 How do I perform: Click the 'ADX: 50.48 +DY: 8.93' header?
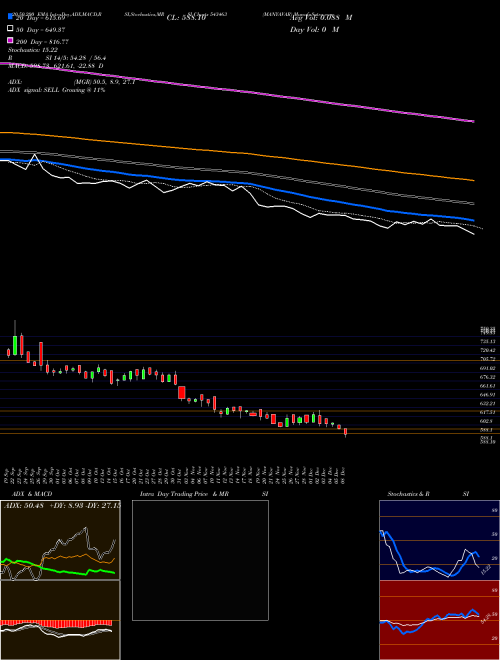62,505
